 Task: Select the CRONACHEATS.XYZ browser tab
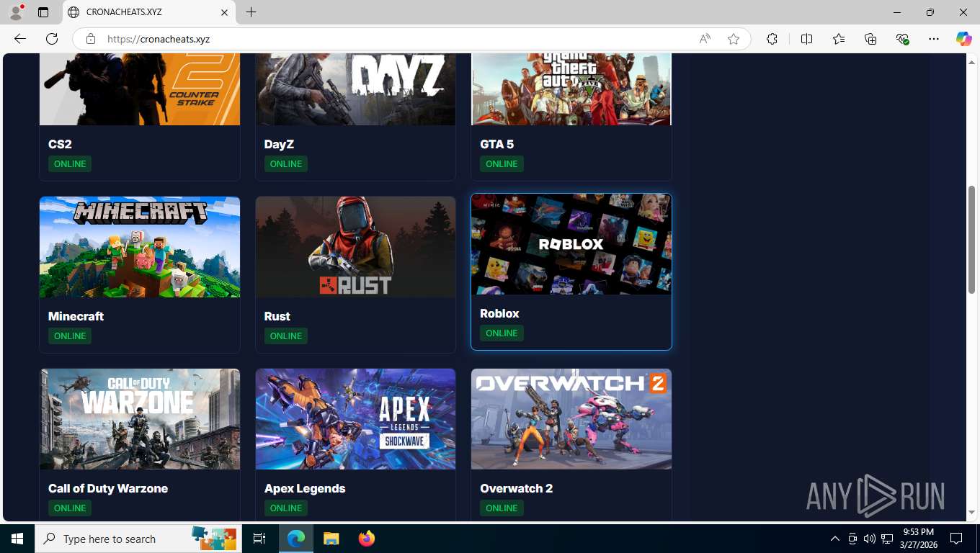pos(148,12)
